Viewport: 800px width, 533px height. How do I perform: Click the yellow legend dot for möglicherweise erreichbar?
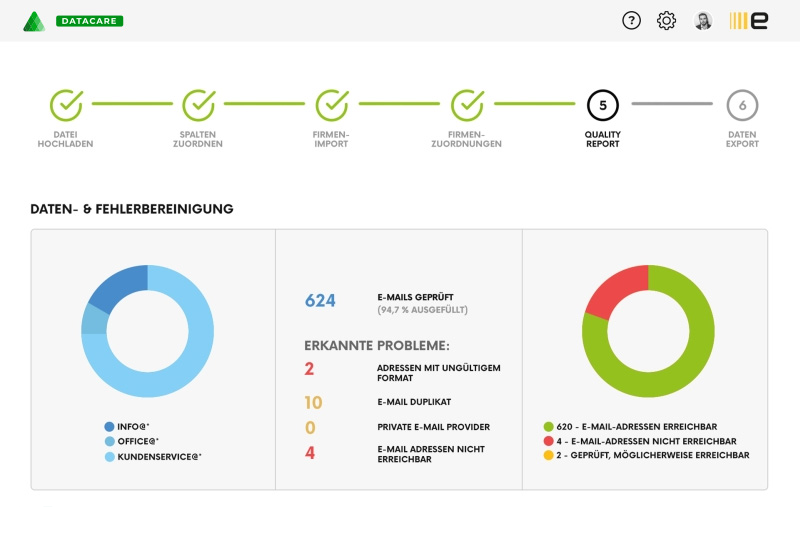548,455
